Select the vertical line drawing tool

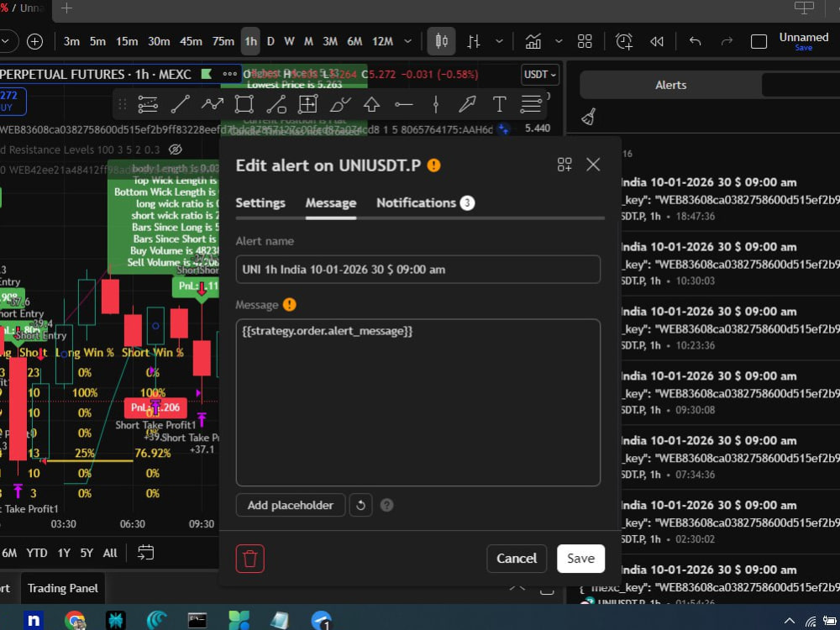click(x=435, y=104)
